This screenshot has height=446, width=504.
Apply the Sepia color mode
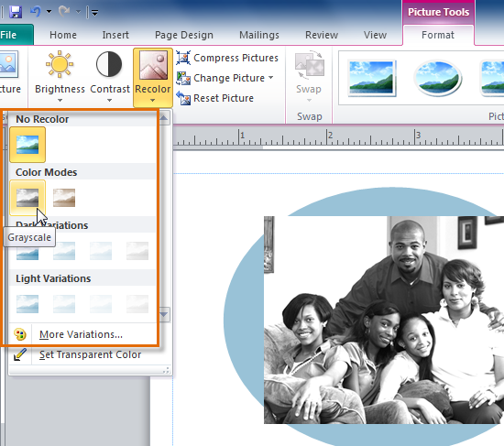pyautogui.click(x=64, y=198)
